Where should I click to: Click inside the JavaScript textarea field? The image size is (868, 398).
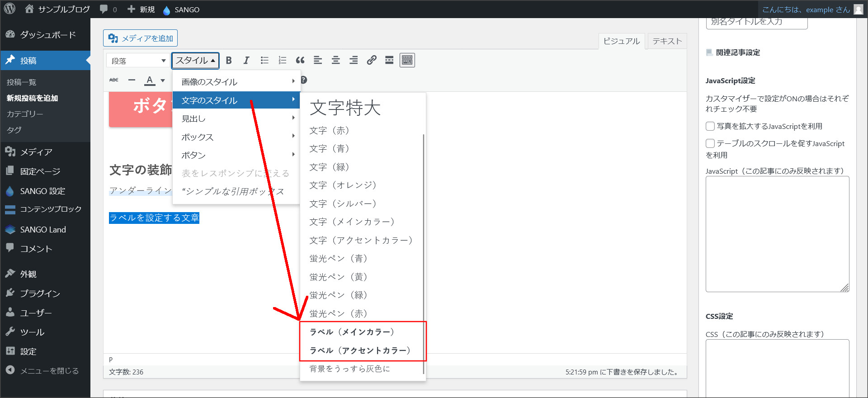tap(777, 233)
